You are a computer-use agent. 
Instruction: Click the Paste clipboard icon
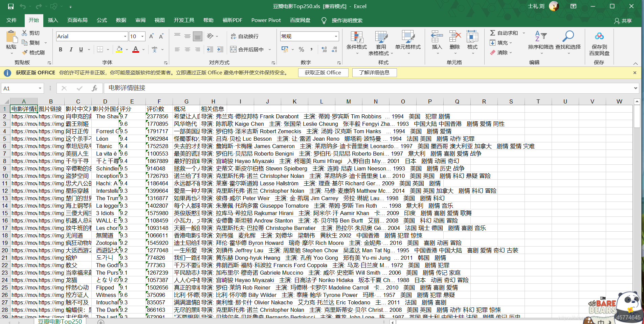pyautogui.click(x=11, y=37)
